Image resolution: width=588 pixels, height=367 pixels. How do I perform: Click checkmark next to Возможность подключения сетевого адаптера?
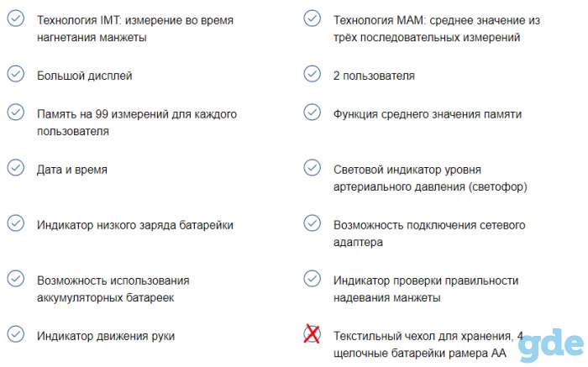[312, 223]
